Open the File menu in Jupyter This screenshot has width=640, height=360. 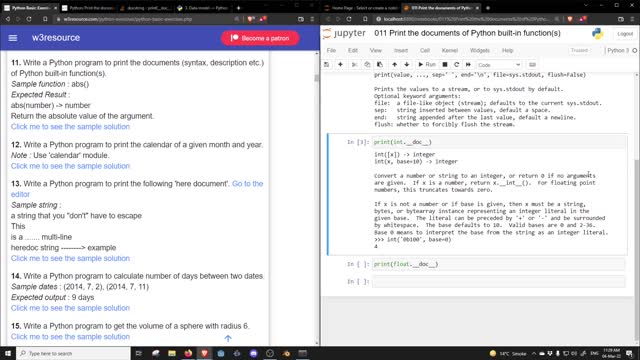[x=331, y=50]
